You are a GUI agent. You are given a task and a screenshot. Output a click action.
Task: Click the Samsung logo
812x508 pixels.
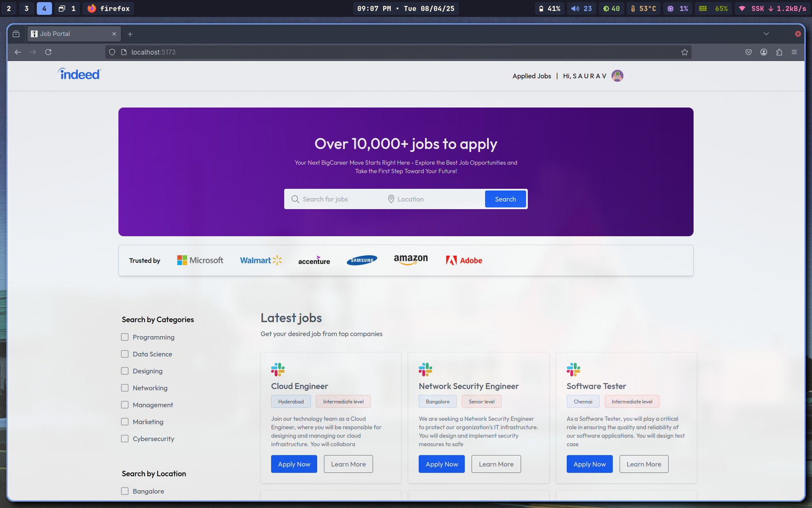point(362,260)
